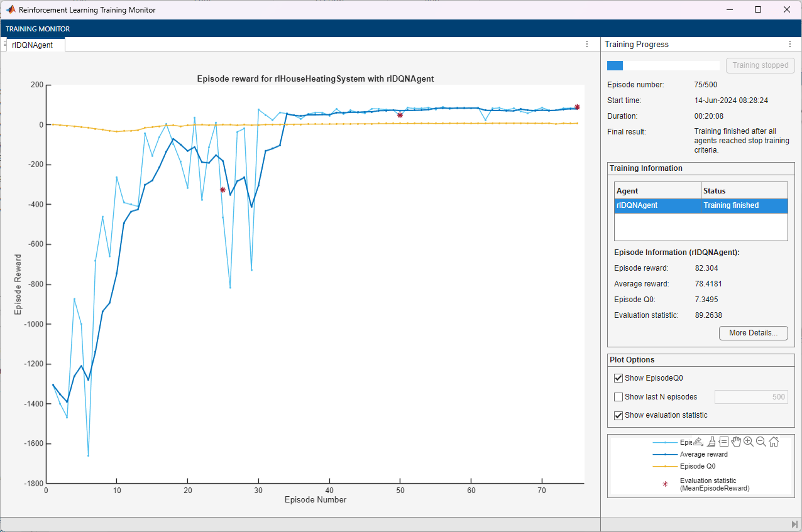802x532 pixels.
Task: Uncheck the Show EpisodeQ0 checkbox
Action: pyautogui.click(x=618, y=378)
